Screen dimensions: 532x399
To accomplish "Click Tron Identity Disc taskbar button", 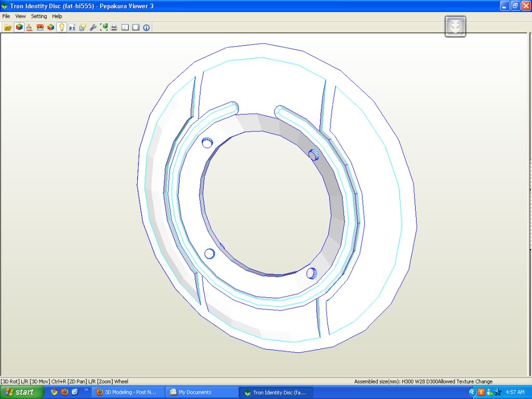I will pyautogui.click(x=276, y=392).
